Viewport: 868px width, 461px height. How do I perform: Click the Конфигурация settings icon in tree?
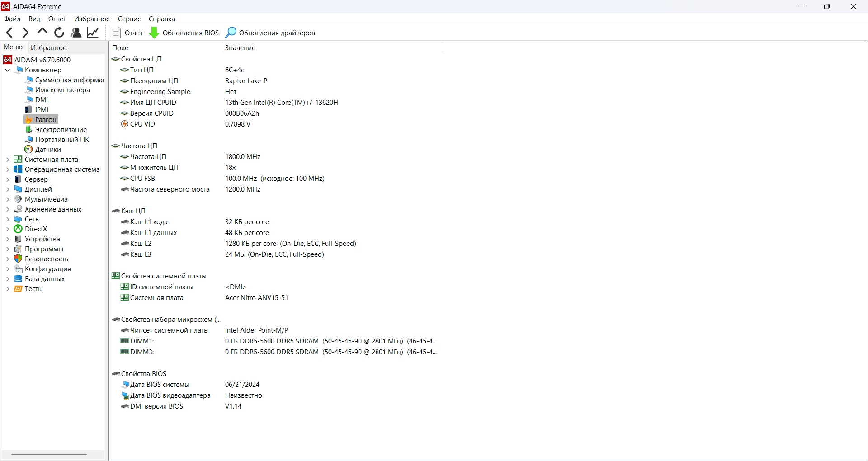coord(18,269)
